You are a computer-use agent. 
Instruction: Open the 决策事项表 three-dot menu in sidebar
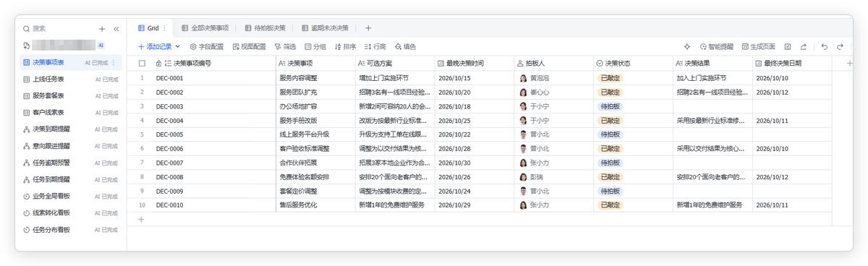(x=114, y=63)
